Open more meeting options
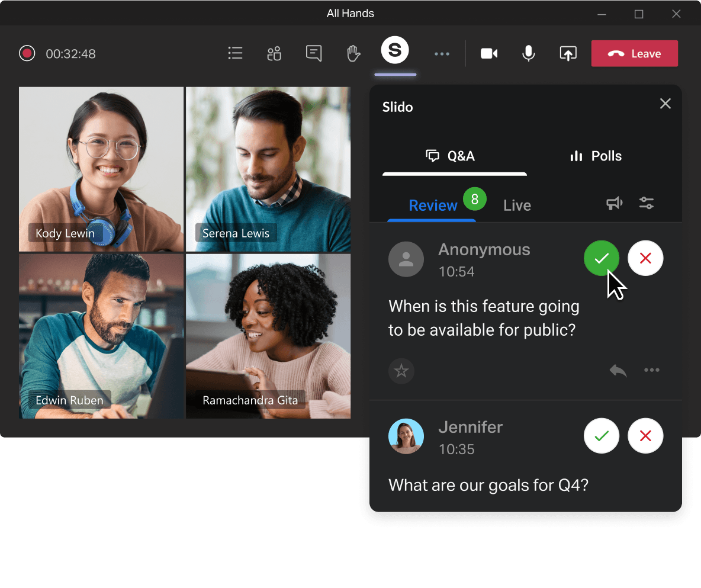Viewport: 701px width, 588px height. click(x=442, y=53)
